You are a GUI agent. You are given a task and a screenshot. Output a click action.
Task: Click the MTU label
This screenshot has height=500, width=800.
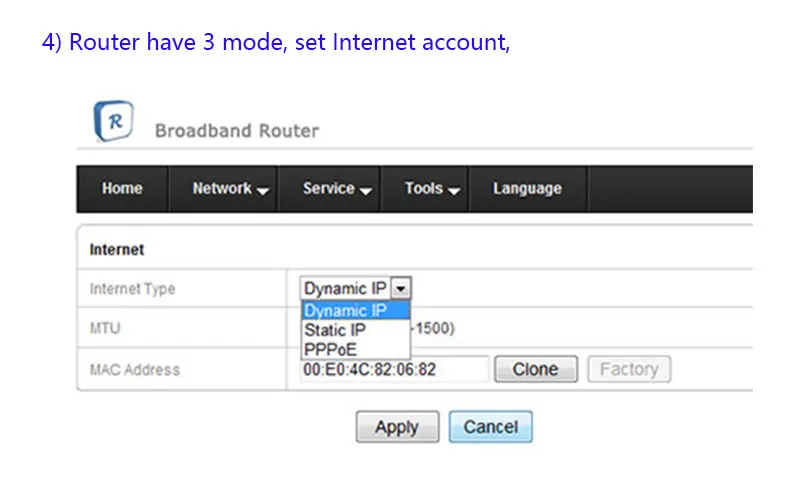click(x=105, y=328)
